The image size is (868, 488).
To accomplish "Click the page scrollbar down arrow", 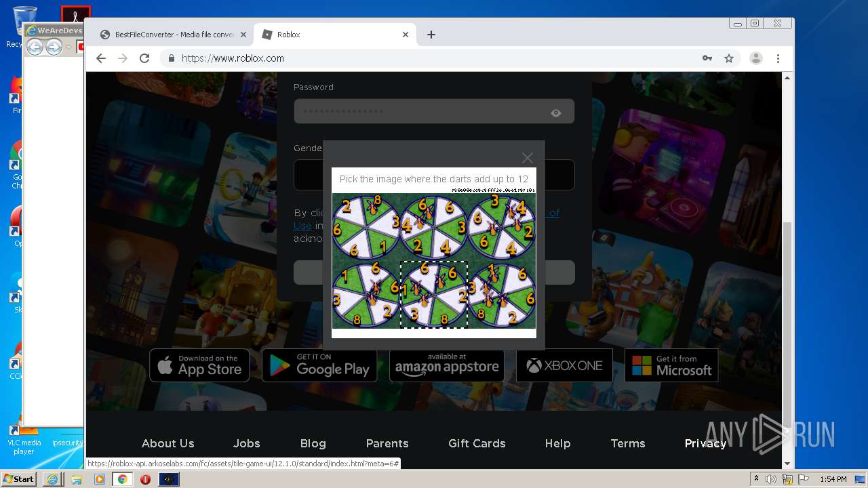I will coord(787,464).
